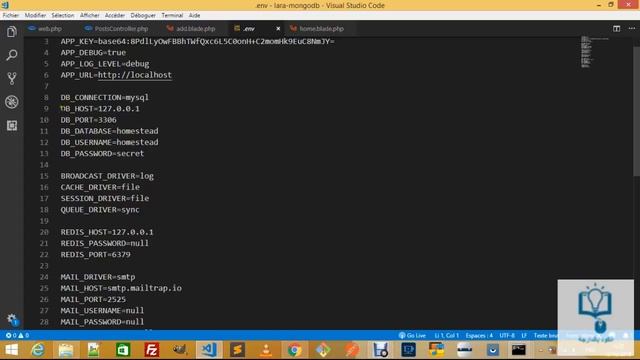
Task: Click the REDIS_PORT=6379 line
Action: click(96, 254)
